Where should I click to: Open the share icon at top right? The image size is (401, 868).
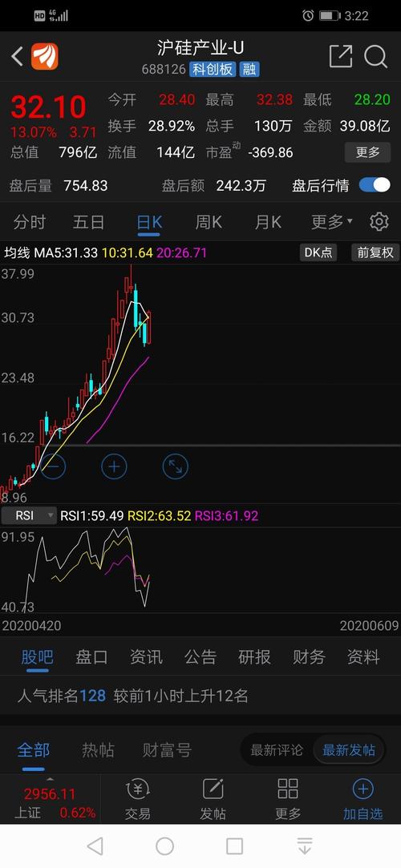(x=341, y=56)
